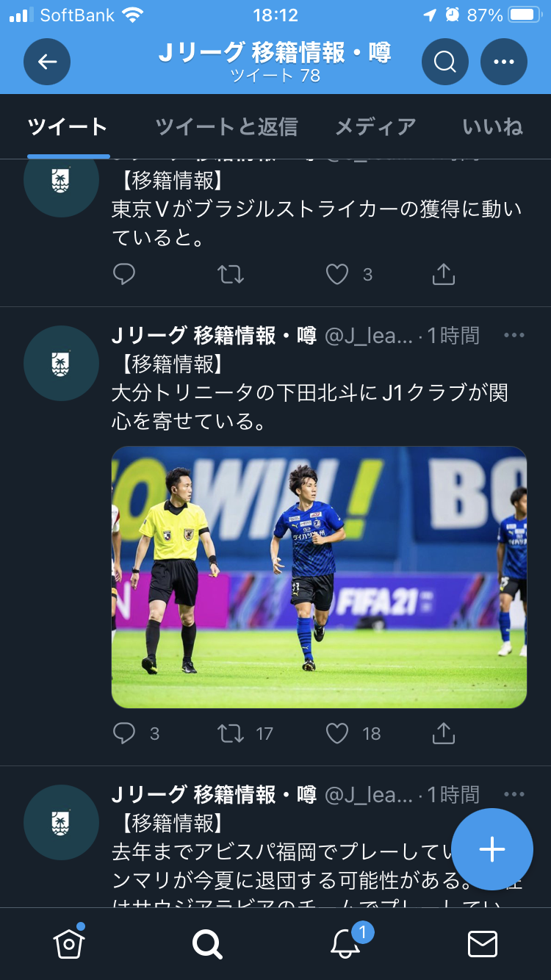Switch to メディア tab
Viewport: 551px width, 980px height.
[x=375, y=127]
